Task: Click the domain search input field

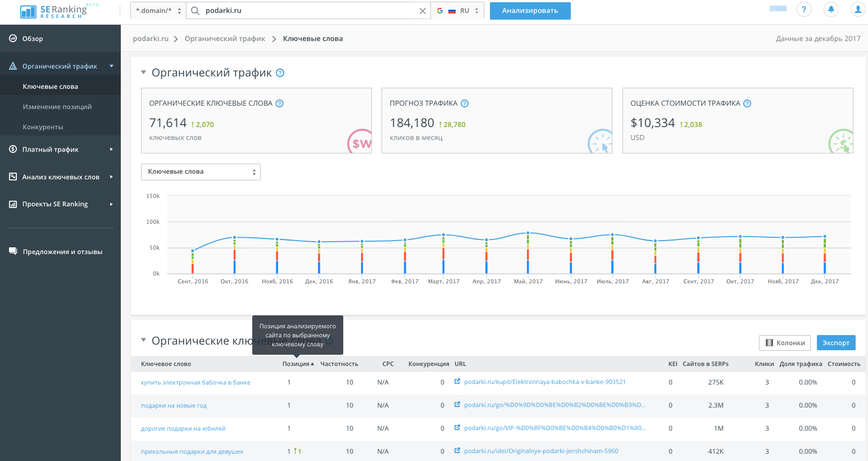Action: (x=308, y=11)
